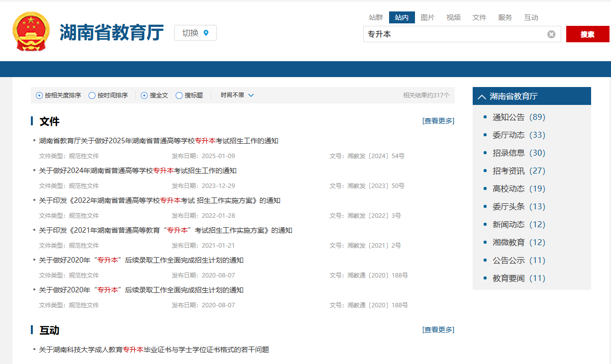Switch to the 文件 search tab
This screenshot has height=364, width=611.
tap(480, 17)
